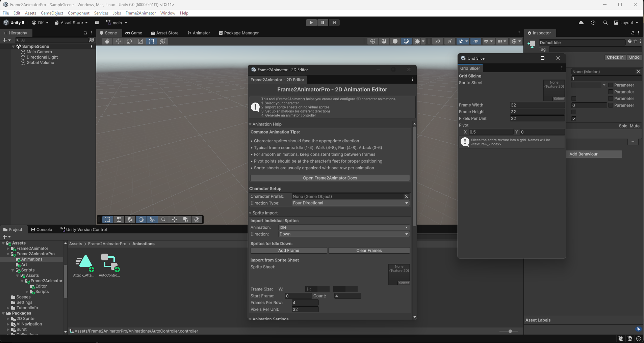Toggle scene visibility eye icon
Viewport: 644px width, 343px height.
coord(476,41)
